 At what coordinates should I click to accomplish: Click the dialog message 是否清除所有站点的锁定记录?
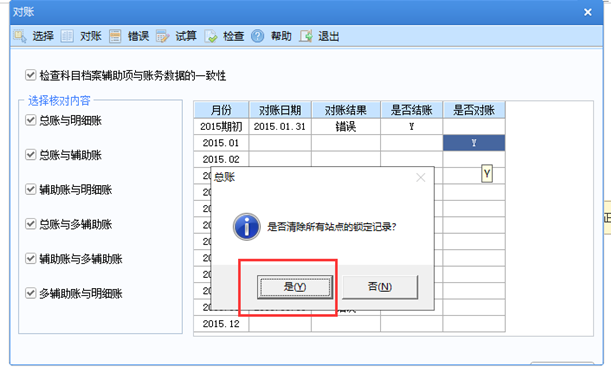click(332, 227)
